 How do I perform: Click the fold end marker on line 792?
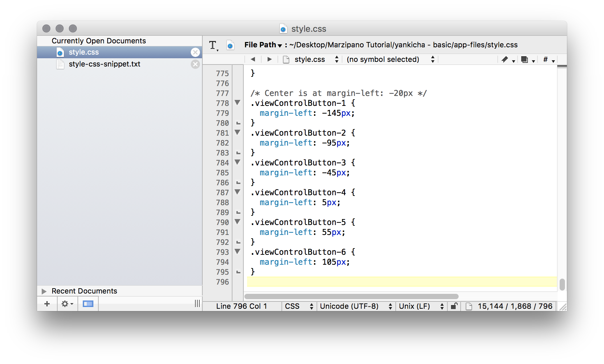[238, 242]
